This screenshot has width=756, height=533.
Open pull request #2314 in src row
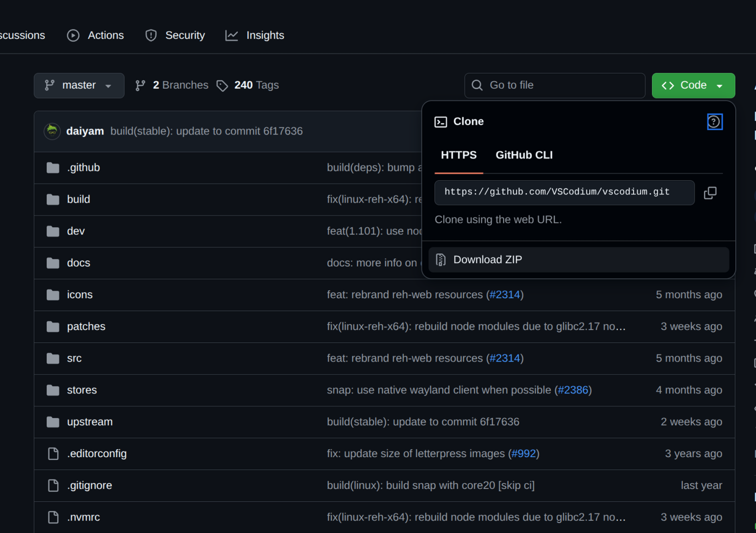tap(504, 358)
